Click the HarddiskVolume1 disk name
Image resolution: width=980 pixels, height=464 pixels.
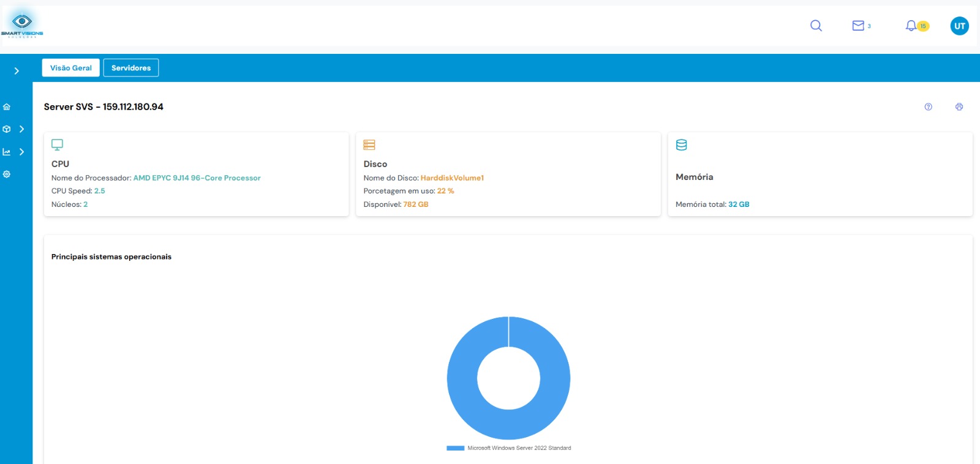452,178
